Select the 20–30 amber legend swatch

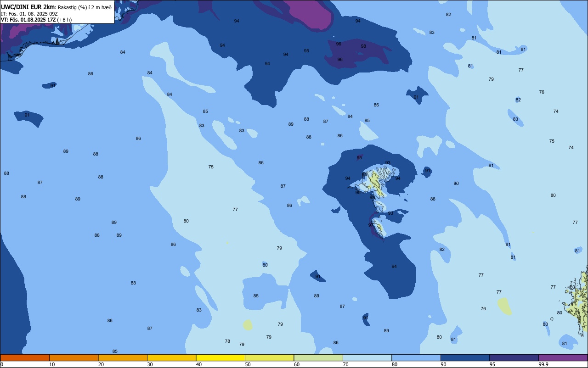(123, 357)
